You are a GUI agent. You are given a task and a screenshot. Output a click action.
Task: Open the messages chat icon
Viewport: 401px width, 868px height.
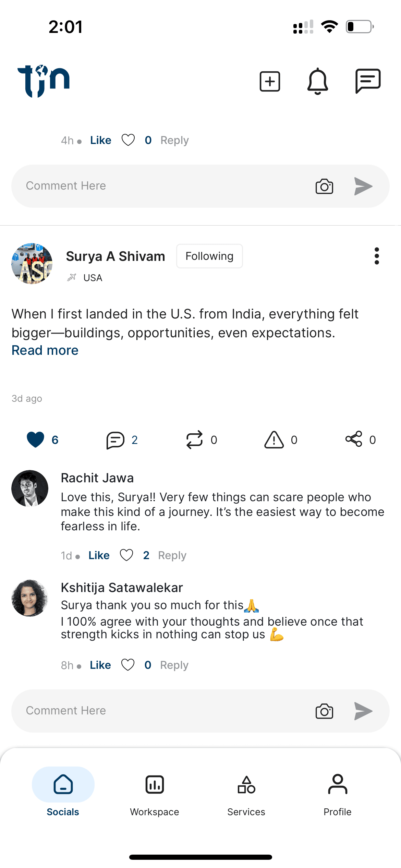pyautogui.click(x=368, y=81)
